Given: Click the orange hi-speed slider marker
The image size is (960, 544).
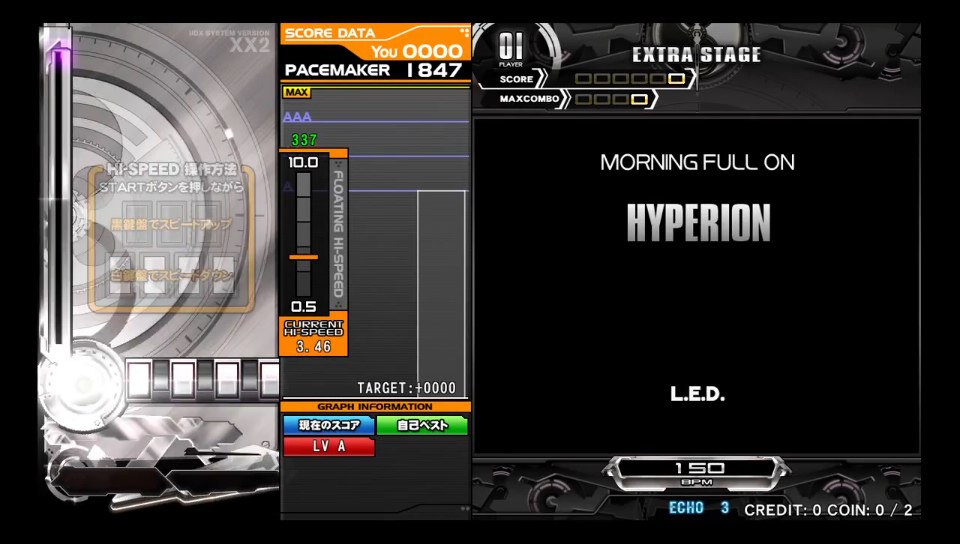Looking at the screenshot, I should [x=304, y=257].
